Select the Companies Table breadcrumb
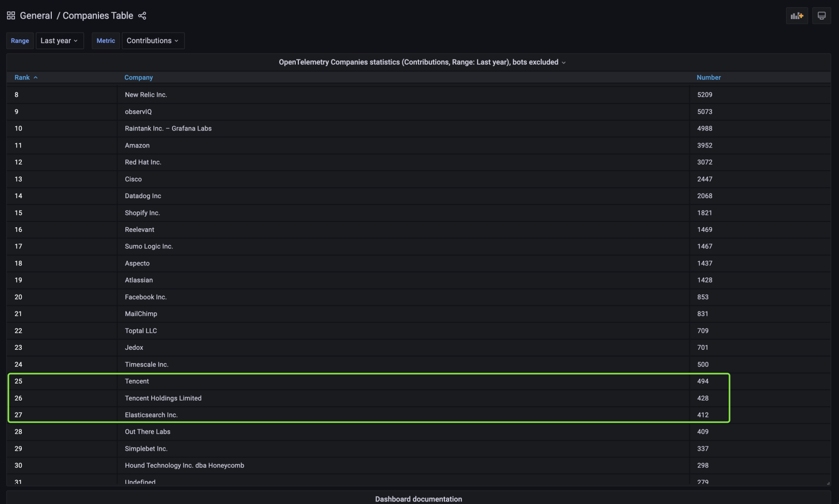839x504 pixels. click(98, 16)
